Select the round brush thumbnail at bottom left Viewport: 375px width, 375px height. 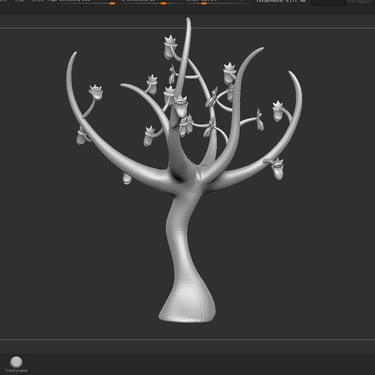point(16,362)
